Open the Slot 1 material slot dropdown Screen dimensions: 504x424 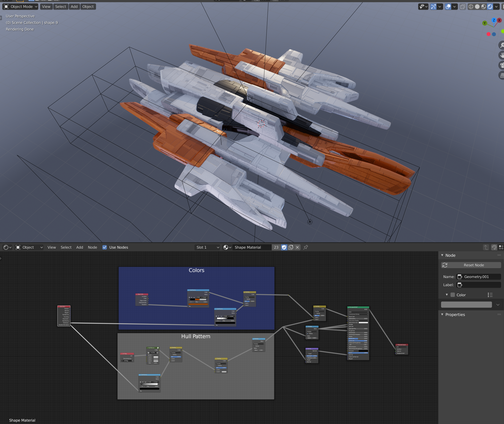[x=207, y=247]
